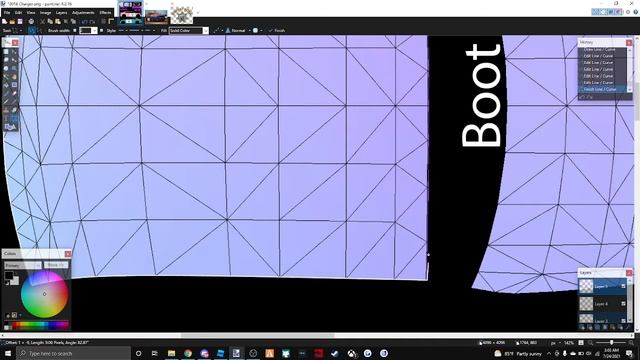Open the Primary color selector dropdown
640x360 pixels.
(x=23, y=265)
